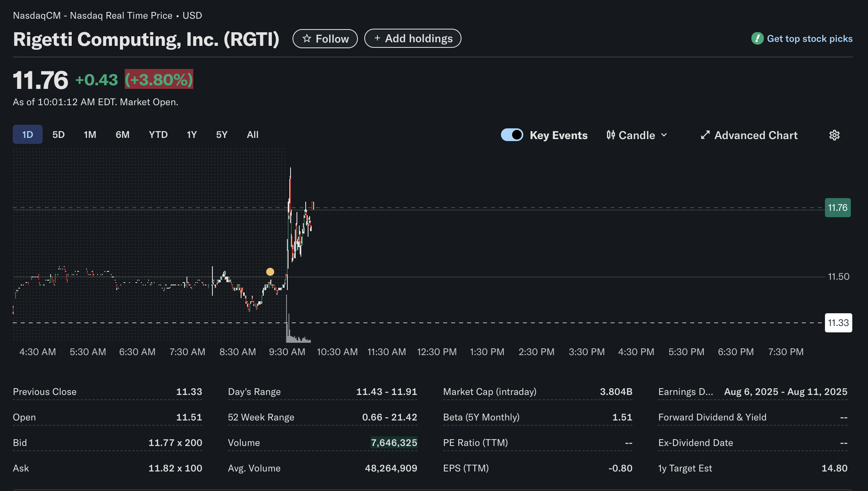Open the Candle chart type dropdown
This screenshot has width=868, height=491.
637,135
